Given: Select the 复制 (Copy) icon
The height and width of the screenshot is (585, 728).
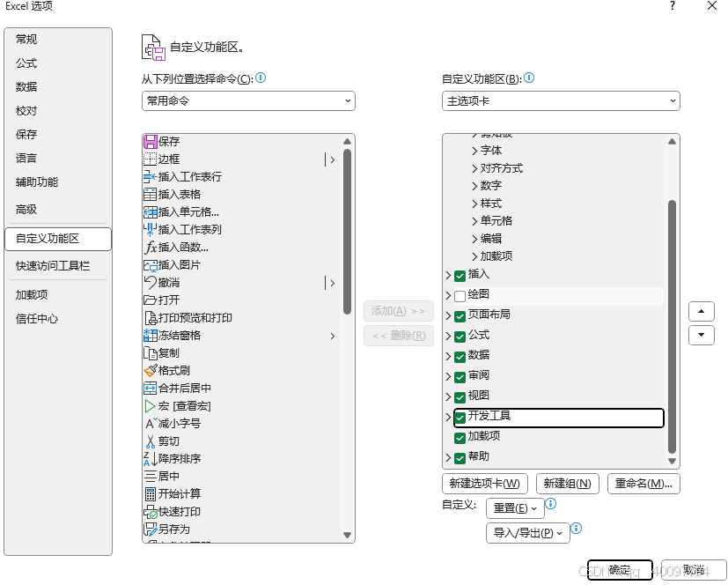Looking at the screenshot, I should point(150,353).
